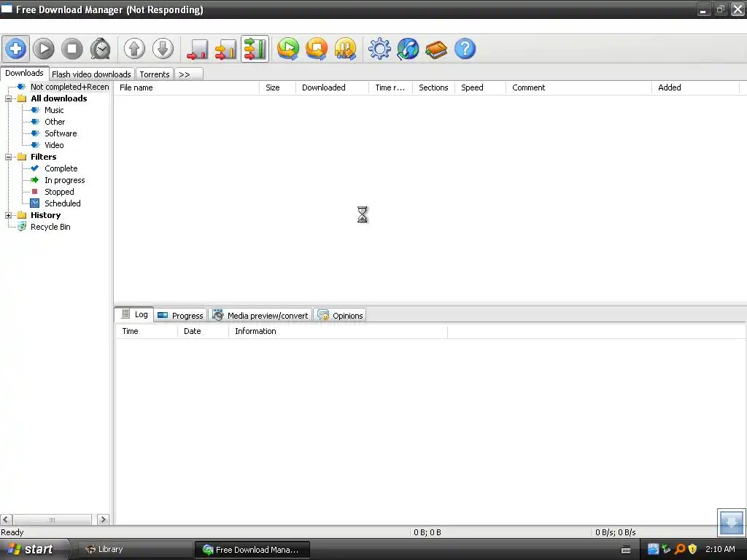This screenshot has width=747, height=560.
Task: Move download down with the down arrow
Action: tap(163, 49)
